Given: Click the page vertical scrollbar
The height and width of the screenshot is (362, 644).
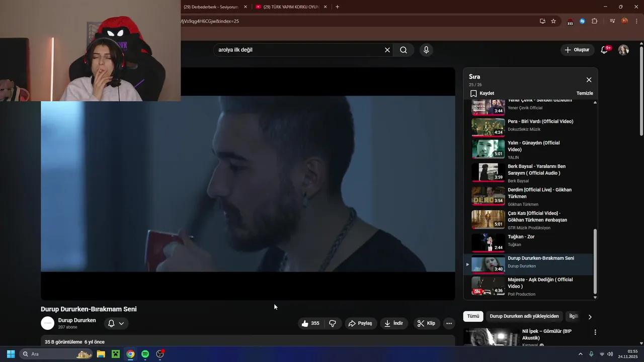Looking at the screenshot, I should (641, 90).
